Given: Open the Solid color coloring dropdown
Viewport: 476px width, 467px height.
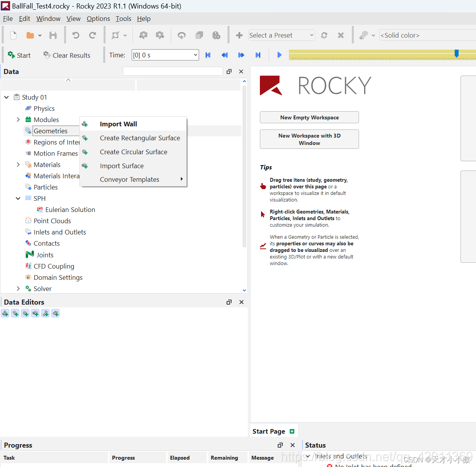Looking at the screenshot, I should [x=428, y=35].
